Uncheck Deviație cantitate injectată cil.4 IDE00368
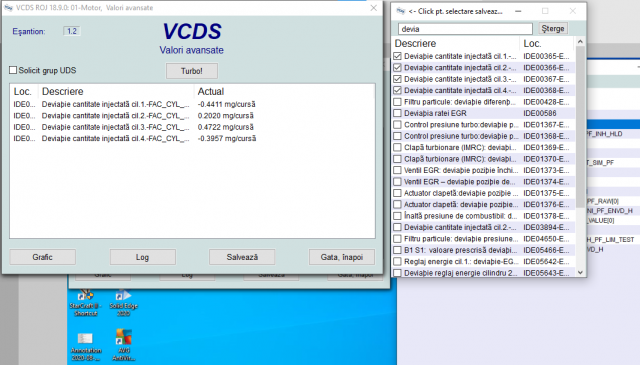Viewport: 640px width, 365px height. [x=397, y=90]
